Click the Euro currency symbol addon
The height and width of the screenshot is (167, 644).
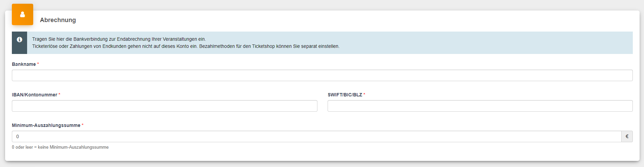(x=627, y=136)
